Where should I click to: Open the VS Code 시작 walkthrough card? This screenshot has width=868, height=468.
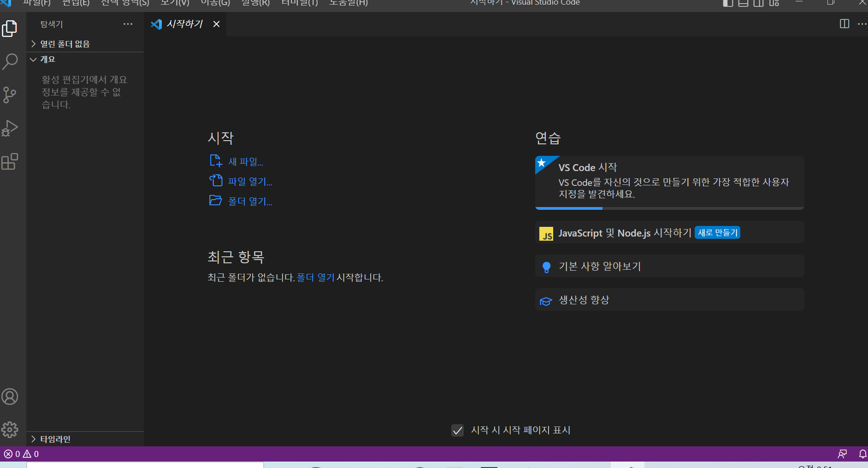pyautogui.click(x=670, y=182)
